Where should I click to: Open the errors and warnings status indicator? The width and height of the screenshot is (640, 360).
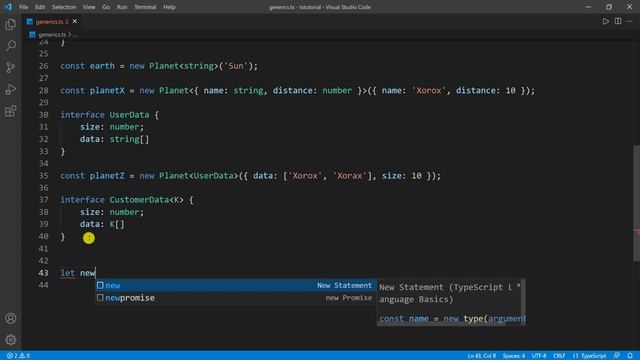(18, 356)
